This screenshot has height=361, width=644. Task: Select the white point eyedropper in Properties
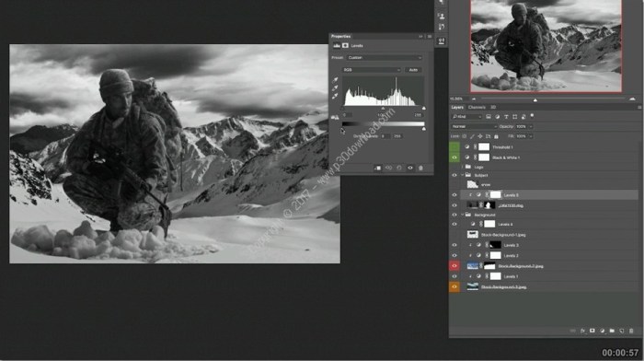pos(335,96)
